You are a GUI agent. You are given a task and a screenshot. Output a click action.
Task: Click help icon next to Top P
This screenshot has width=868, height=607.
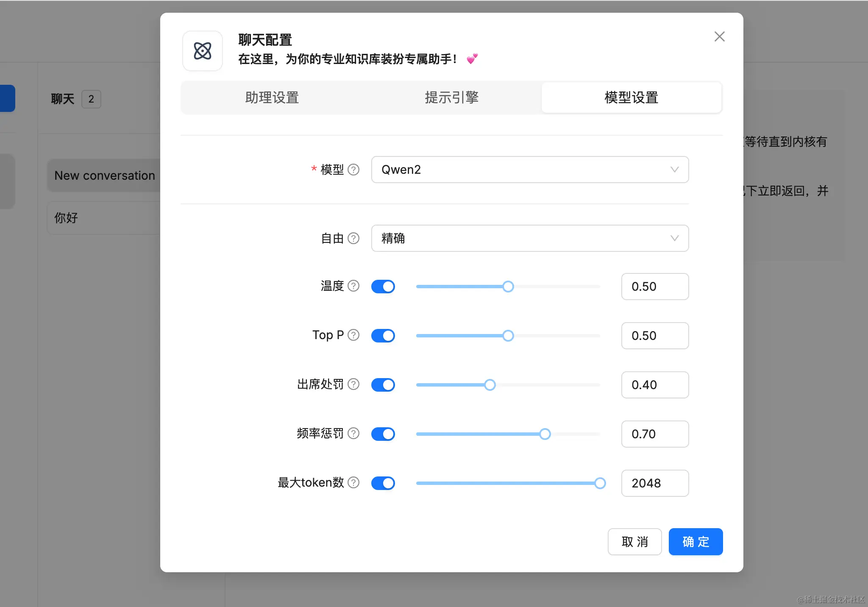(x=353, y=335)
